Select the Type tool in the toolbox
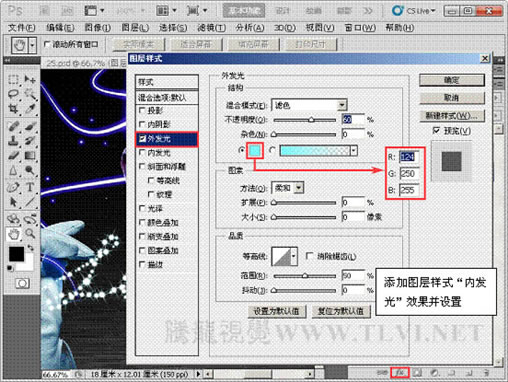Image resolution: width=508 pixels, height=382 pixels. [30, 187]
